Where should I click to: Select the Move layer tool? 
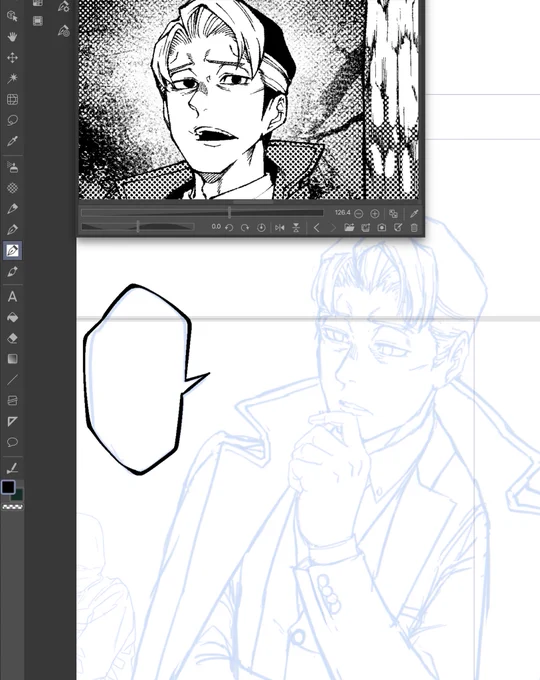coord(12,58)
